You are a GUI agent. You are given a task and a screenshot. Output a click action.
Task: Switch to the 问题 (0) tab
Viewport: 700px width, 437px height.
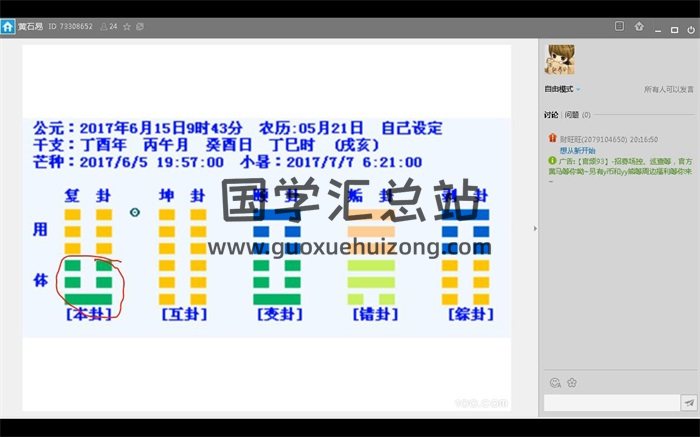[x=578, y=115]
